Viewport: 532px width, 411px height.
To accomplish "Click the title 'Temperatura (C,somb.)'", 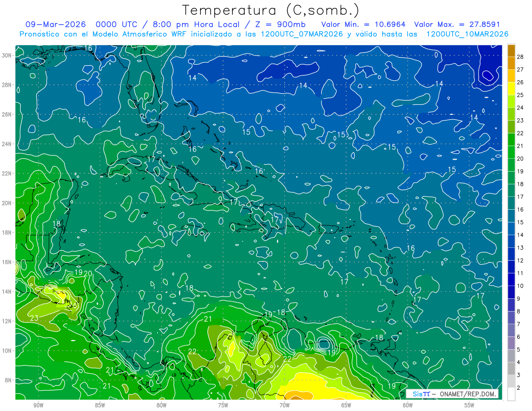I will tap(271, 11).
